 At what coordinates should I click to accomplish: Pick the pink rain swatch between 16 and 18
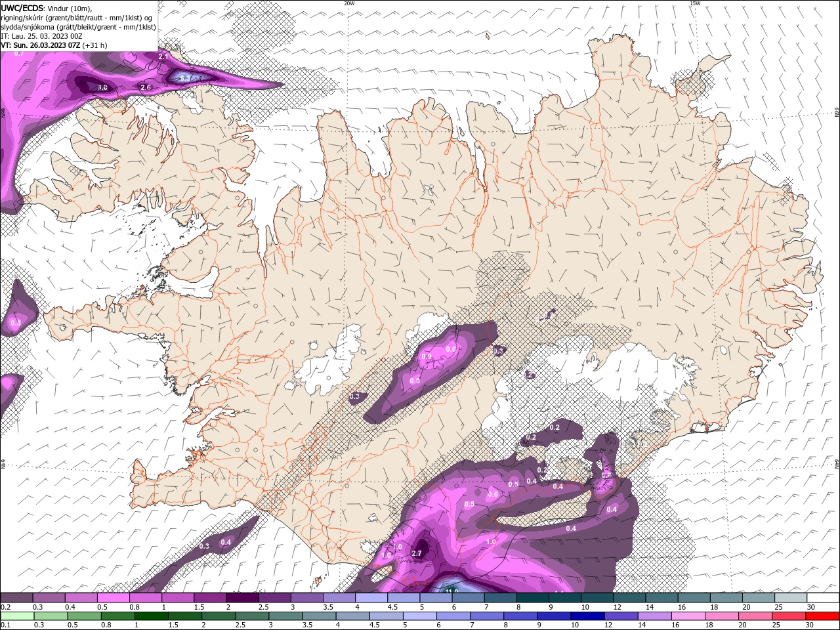[x=687, y=616]
